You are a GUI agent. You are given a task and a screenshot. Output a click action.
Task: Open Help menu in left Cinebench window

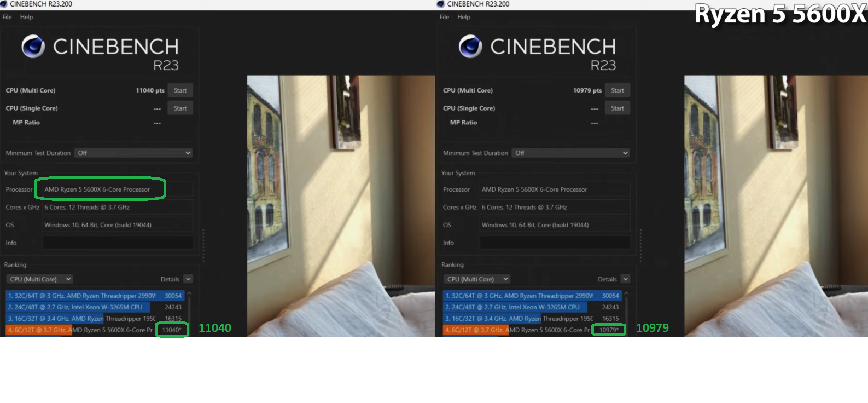26,17
